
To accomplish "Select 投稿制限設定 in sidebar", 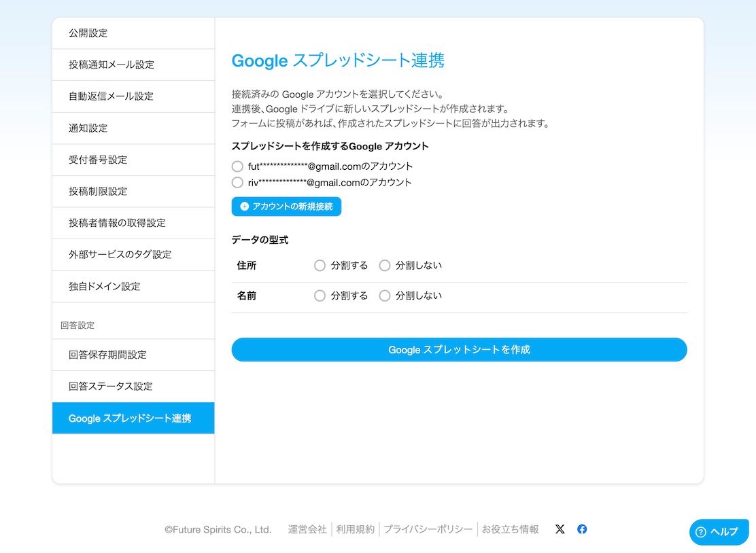I will (x=133, y=191).
